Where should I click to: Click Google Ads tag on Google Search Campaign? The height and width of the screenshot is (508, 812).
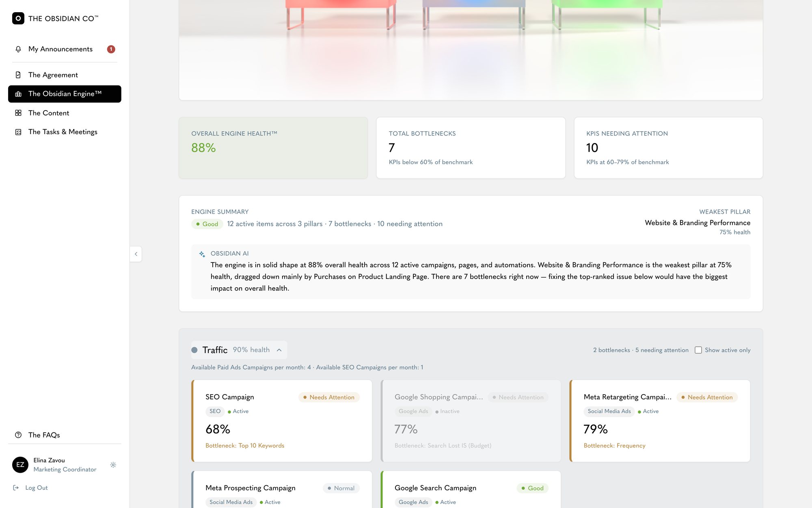[413, 502]
